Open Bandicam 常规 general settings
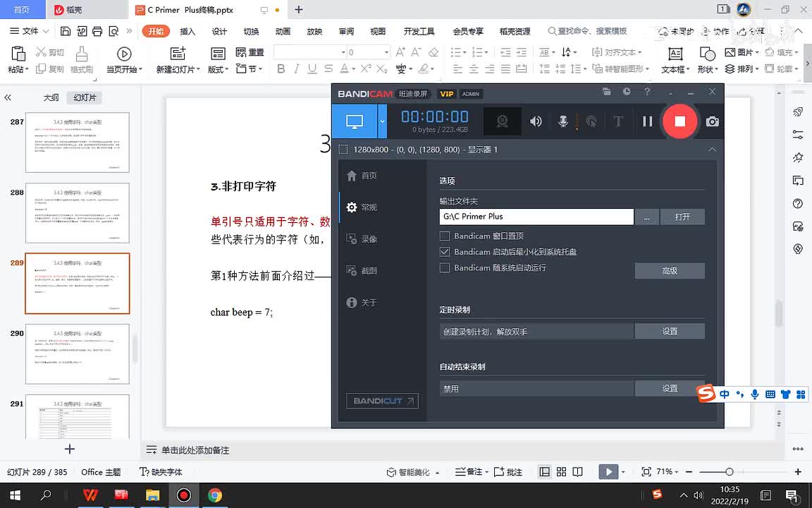 (x=362, y=207)
